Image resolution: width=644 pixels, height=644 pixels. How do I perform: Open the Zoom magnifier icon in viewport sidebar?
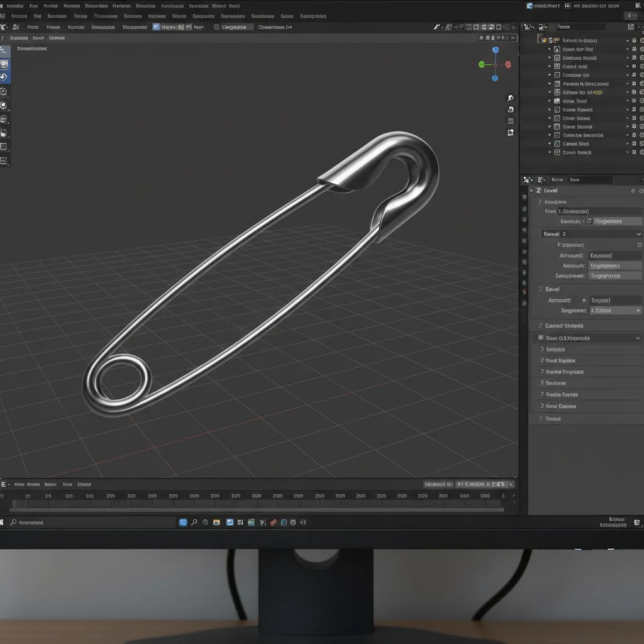click(x=511, y=98)
